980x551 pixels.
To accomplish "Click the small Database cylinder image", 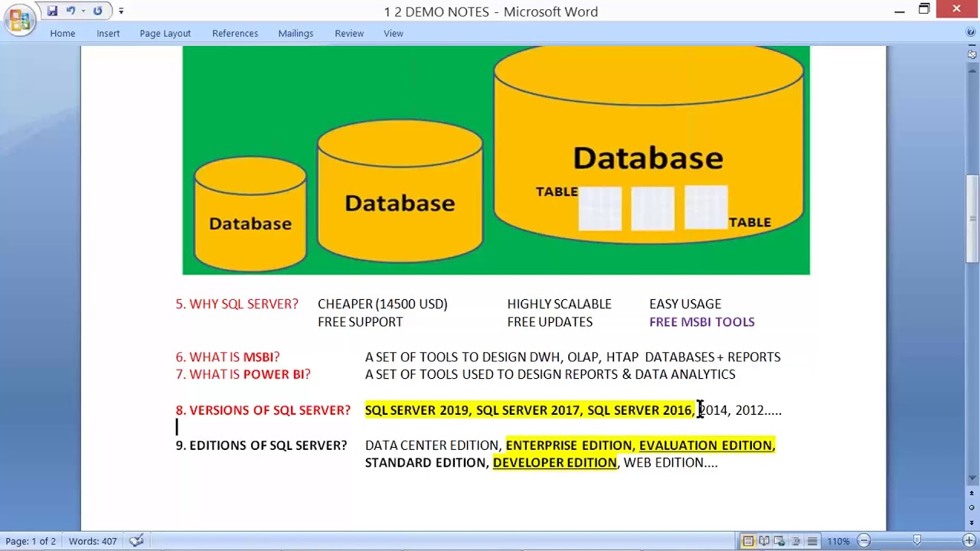I will 250,214.
